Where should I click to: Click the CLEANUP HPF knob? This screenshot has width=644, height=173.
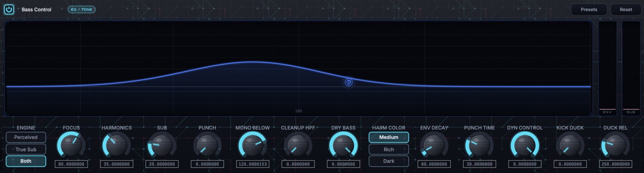tap(298, 145)
